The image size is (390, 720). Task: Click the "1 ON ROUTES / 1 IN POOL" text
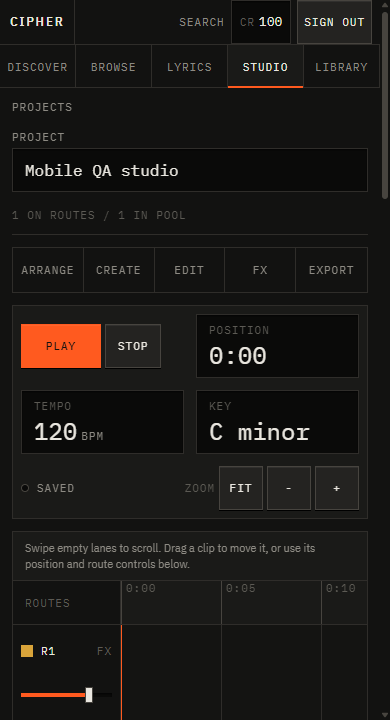tap(99, 215)
